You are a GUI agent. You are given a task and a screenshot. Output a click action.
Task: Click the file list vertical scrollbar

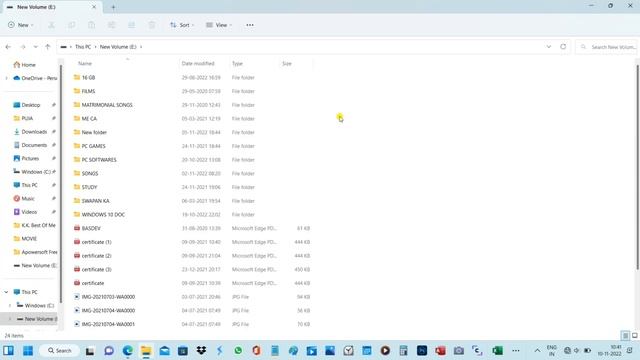click(637, 167)
